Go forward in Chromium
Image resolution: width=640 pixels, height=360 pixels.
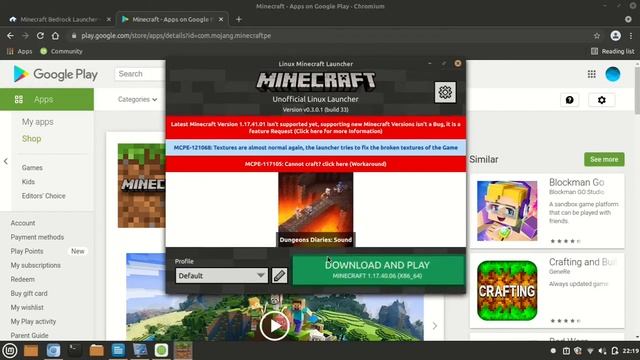(25, 36)
